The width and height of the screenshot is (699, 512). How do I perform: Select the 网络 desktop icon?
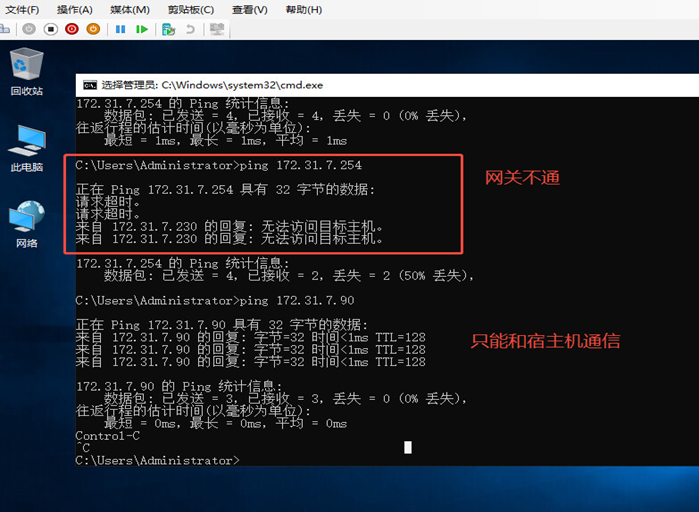click(26, 224)
